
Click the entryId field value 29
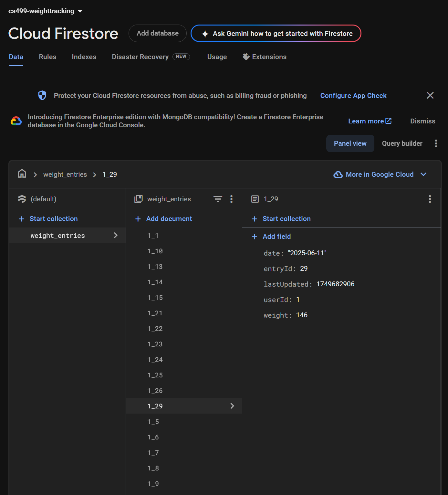coord(304,269)
